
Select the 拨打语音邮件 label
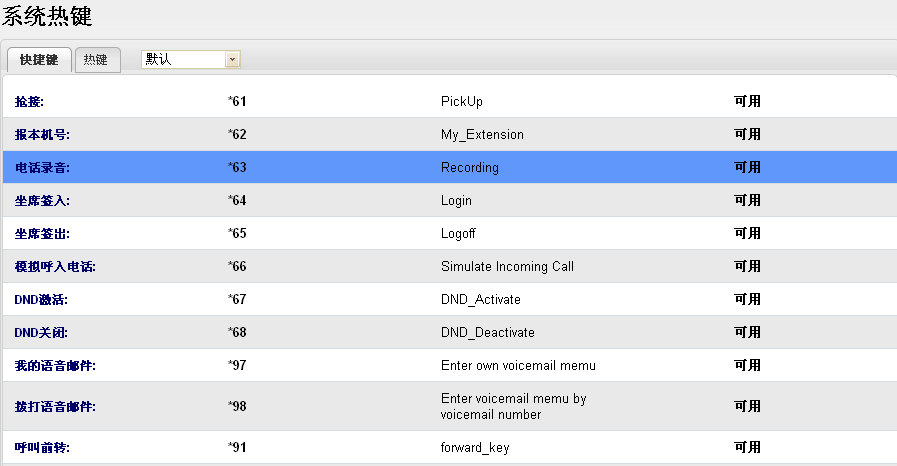pyautogui.click(x=55, y=407)
